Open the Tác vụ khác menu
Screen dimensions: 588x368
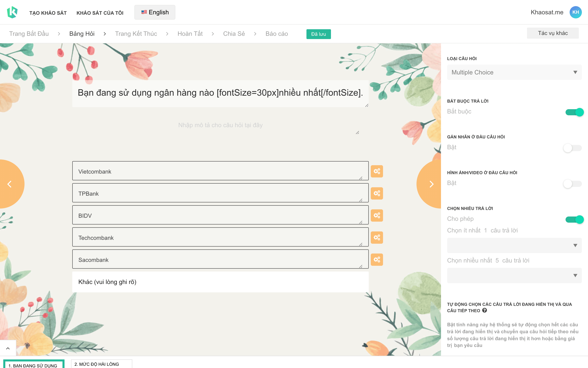click(x=553, y=33)
